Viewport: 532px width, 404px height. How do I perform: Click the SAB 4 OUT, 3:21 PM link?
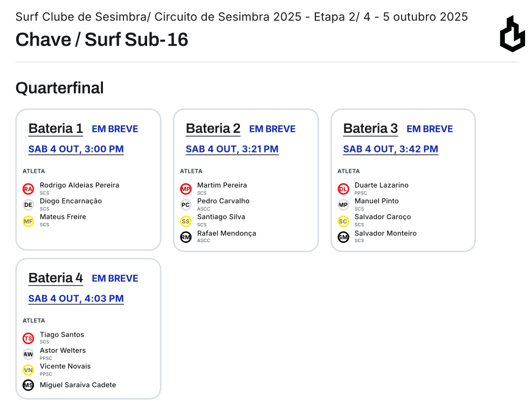pos(232,149)
